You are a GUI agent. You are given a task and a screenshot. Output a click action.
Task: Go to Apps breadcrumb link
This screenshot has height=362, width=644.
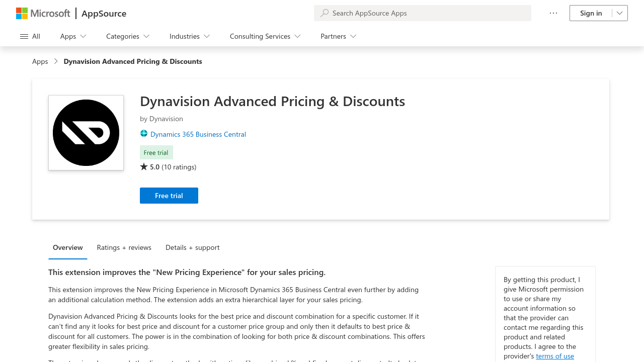pos(40,61)
